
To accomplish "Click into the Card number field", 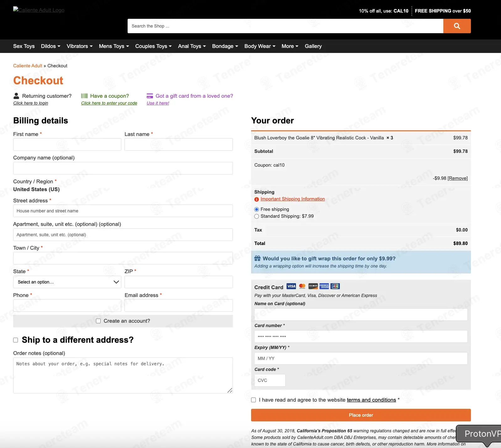I will [361, 336].
